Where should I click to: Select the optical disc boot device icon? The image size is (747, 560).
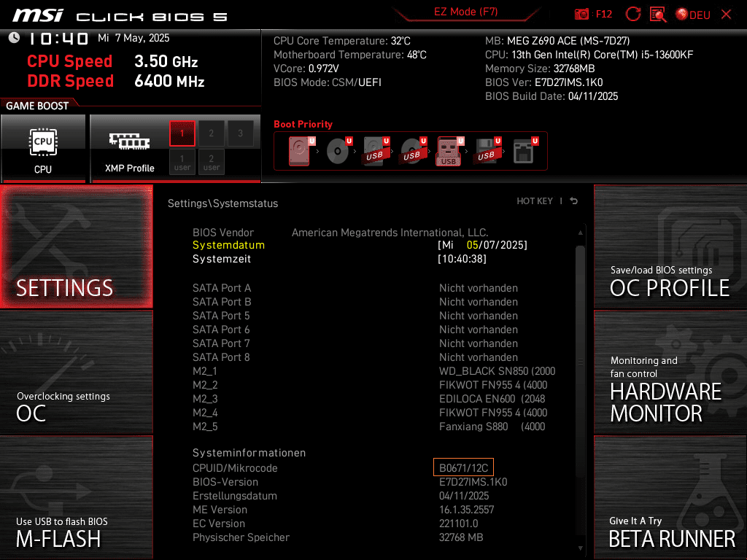click(339, 151)
